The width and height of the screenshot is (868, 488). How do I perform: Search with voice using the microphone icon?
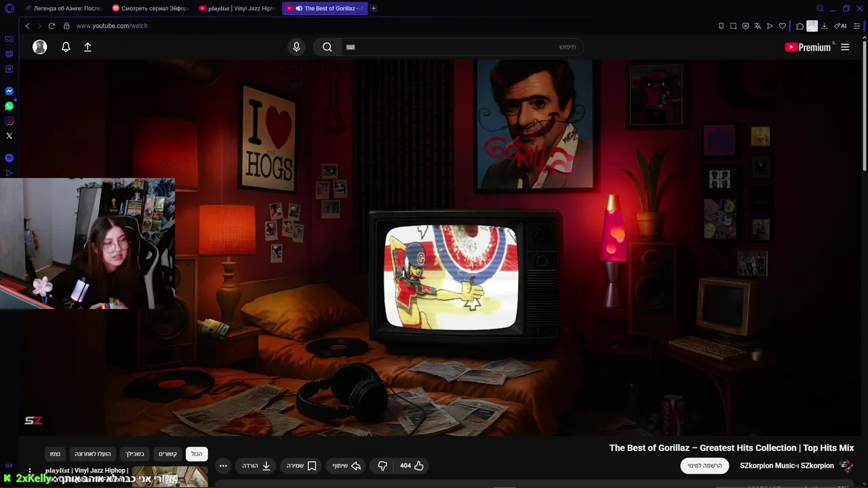point(296,47)
